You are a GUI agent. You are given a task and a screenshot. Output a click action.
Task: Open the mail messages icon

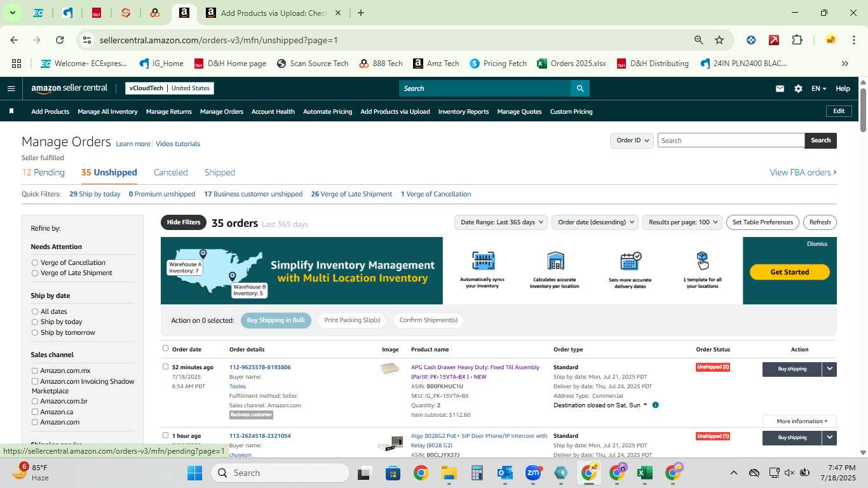coord(780,88)
